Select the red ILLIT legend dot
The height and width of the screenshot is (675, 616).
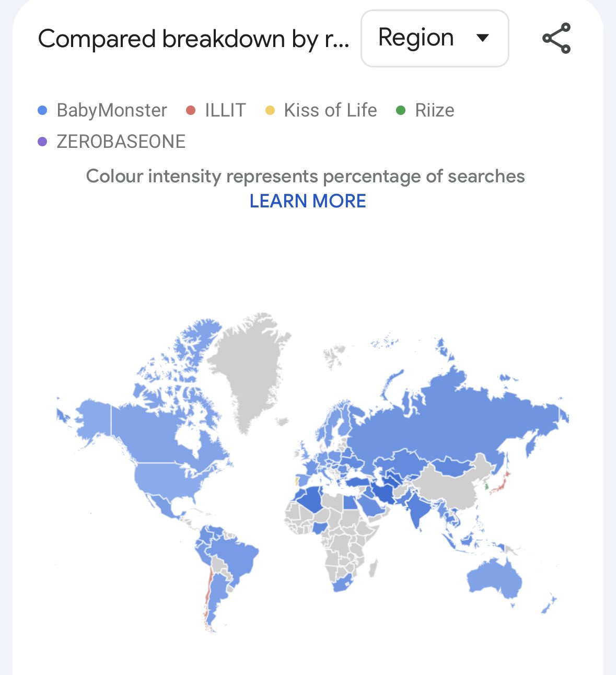coord(191,110)
